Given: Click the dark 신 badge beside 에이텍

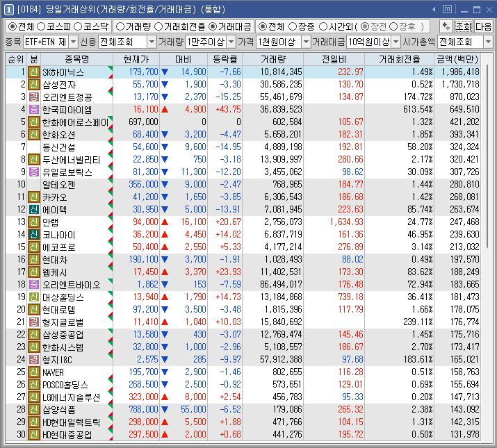Looking at the screenshot, I should (x=33, y=210).
